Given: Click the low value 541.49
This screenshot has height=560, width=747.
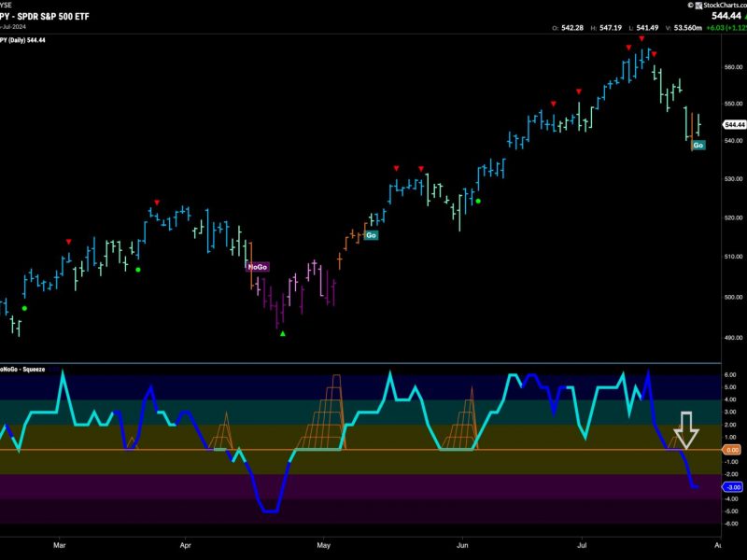Looking at the screenshot, I should pyautogui.click(x=647, y=28).
